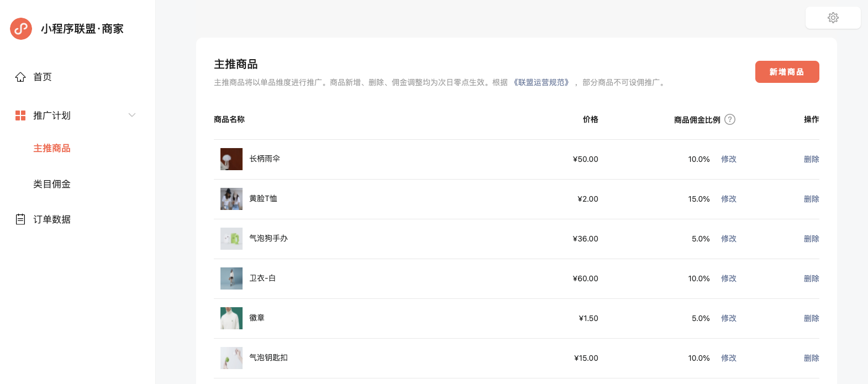
Task: Click the 价格 column header
Action: pos(591,119)
